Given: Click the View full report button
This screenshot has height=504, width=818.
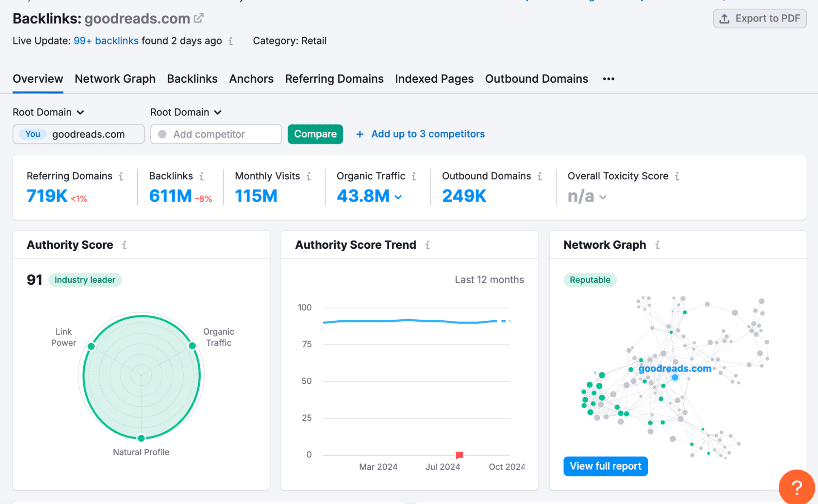Looking at the screenshot, I should point(606,466).
